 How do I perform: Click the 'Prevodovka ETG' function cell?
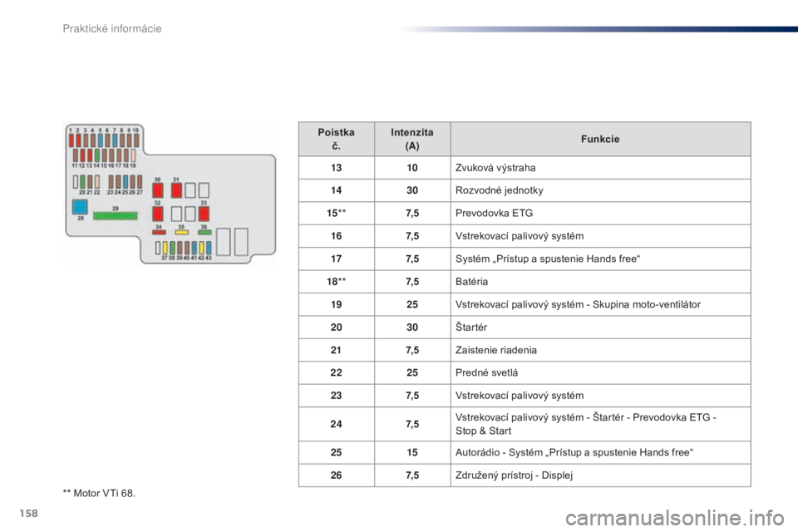[x=600, y=214]
